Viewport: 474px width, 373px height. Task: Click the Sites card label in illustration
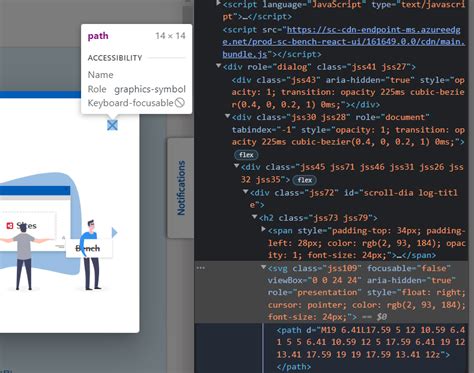point(26,226)
